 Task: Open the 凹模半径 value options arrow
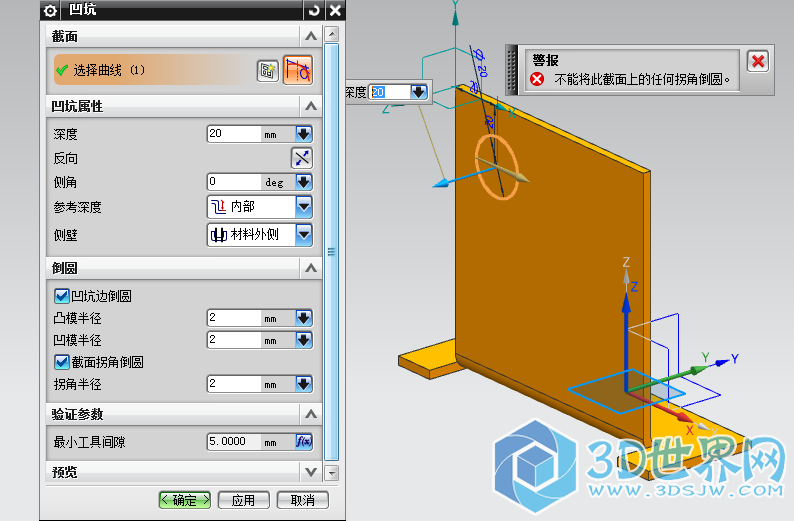pyautogui.click(x=304, y=340)
